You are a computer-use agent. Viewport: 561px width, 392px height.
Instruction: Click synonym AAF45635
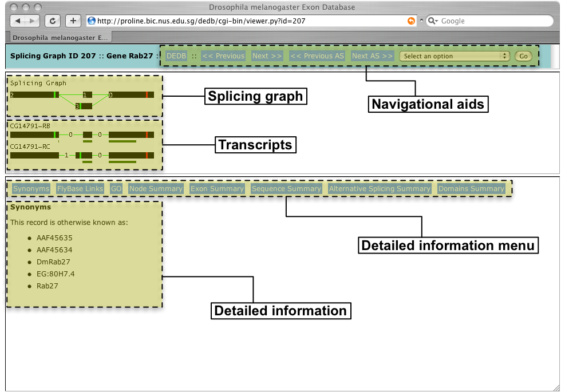pos(54,238)
